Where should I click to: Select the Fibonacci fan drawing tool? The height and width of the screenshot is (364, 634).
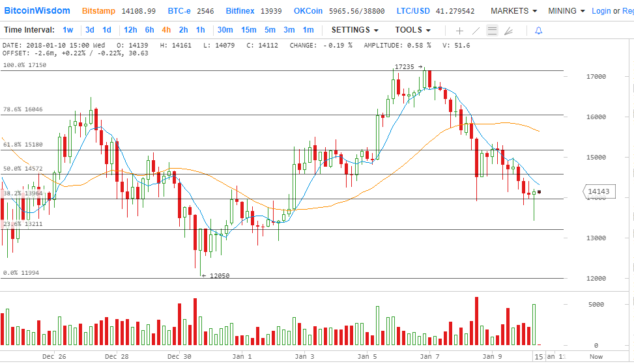pyautogui.click(x=508, y=31)
